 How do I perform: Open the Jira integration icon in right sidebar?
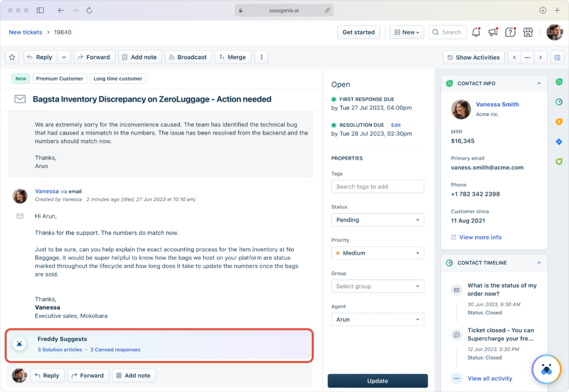[x=559, y=141]
